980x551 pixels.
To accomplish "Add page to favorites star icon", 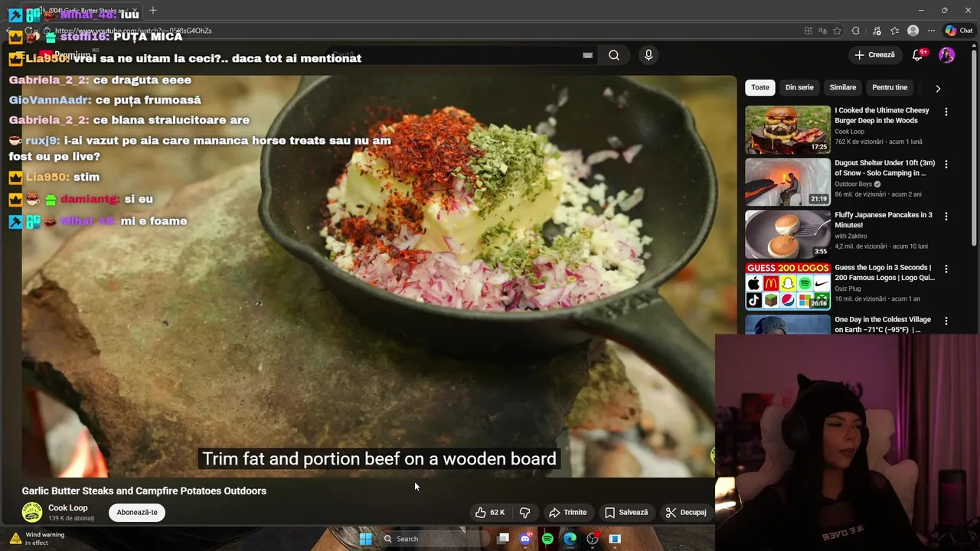I will coord(837,31).
